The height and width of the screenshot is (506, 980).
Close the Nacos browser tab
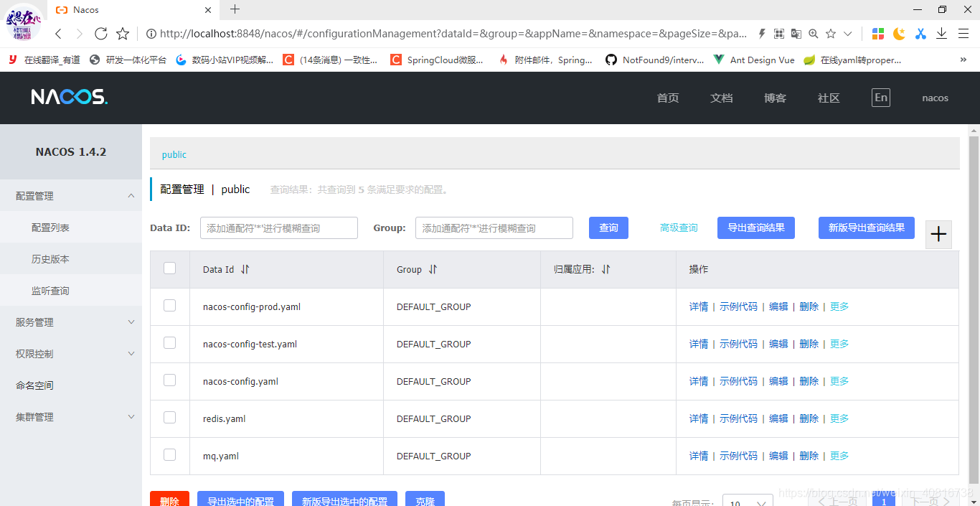click(208, 10)
